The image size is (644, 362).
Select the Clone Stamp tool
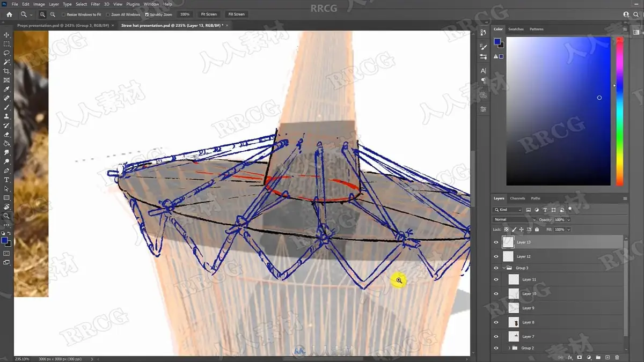click(x=6, y=116)
